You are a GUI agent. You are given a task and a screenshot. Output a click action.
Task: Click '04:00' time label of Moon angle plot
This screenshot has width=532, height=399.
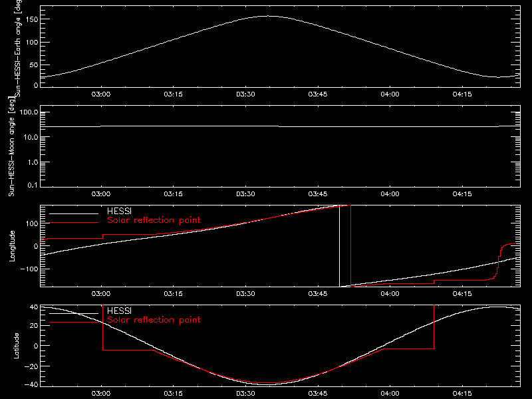click(390, 194)
